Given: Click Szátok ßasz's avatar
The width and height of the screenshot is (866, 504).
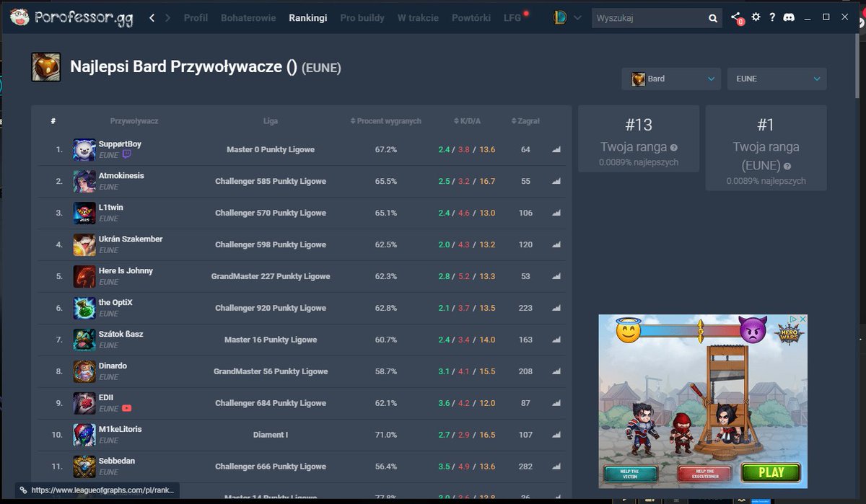Looking at the screenshot, I should point(84,340).
